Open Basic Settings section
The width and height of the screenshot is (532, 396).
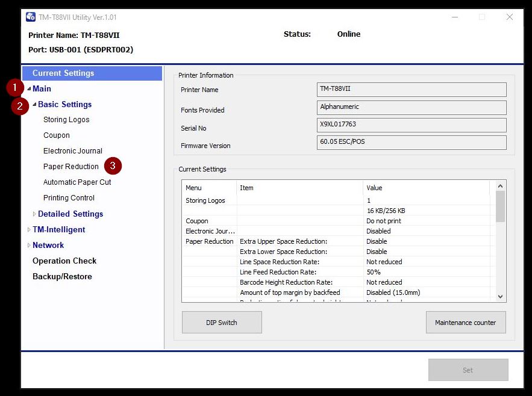pos(65,105)
